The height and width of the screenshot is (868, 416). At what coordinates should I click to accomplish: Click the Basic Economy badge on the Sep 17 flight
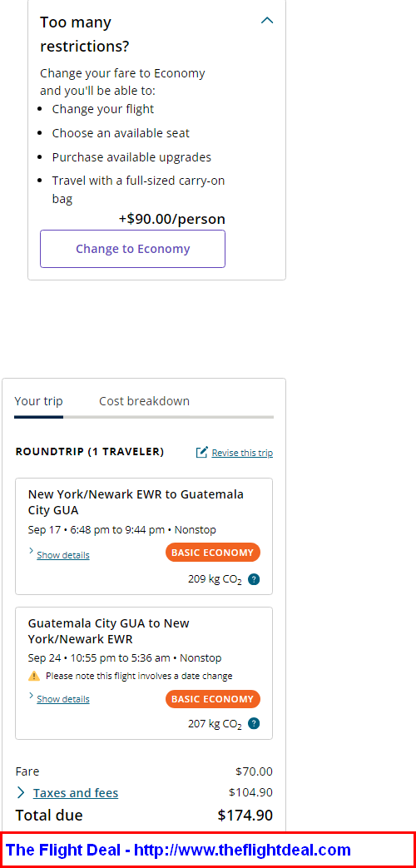pos(212,553)
